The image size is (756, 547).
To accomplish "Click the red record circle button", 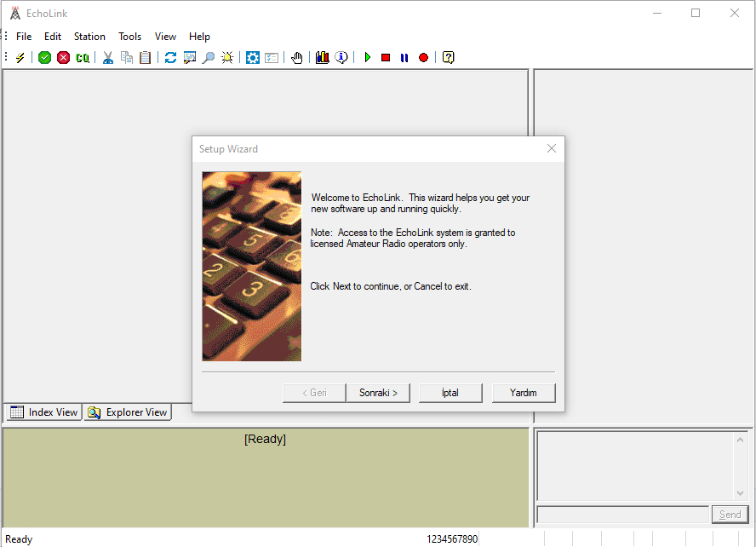I will pos(423,57).
